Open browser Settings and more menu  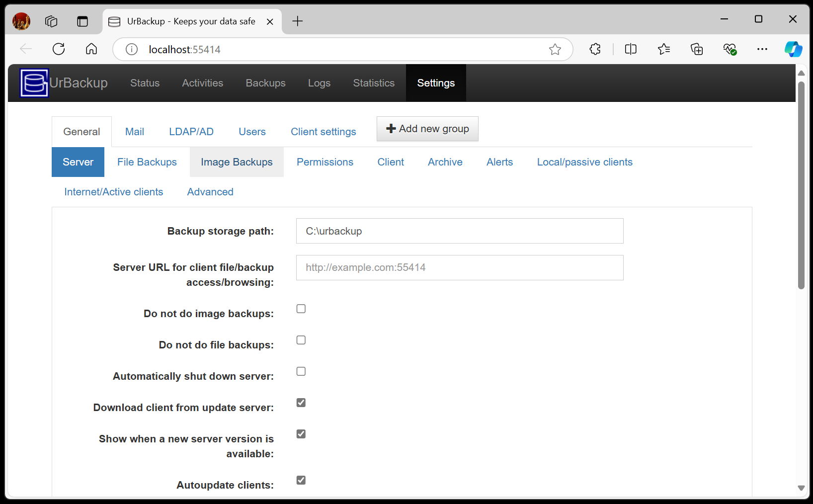coord(762,49)
